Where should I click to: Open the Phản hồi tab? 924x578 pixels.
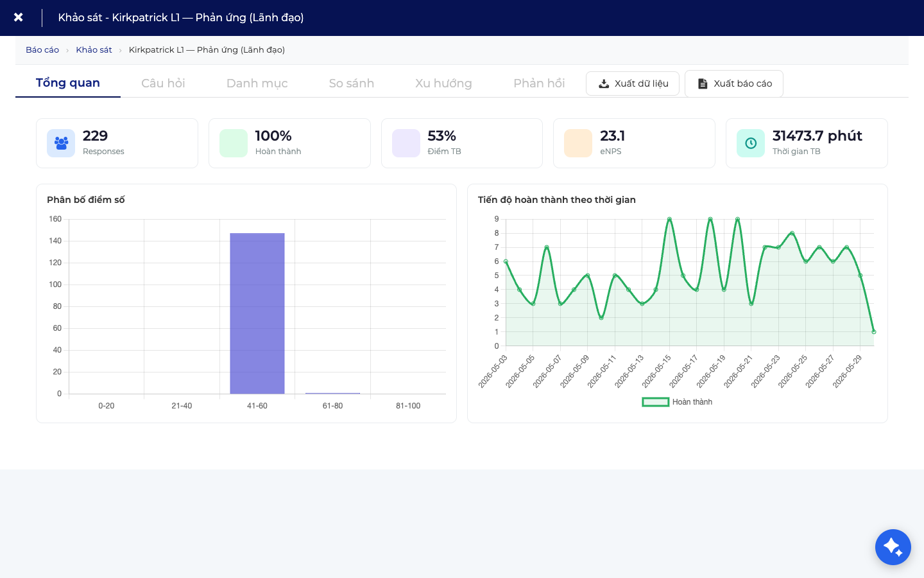539,83
